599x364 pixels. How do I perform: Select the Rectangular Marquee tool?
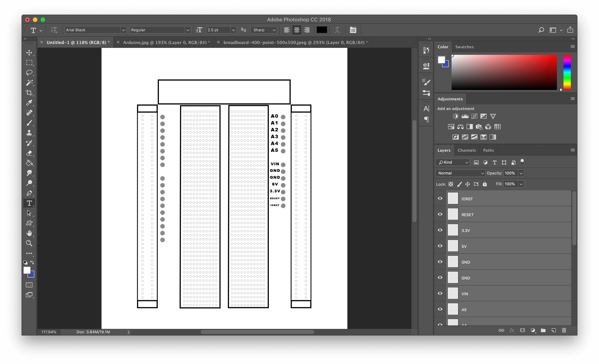click(29, 63)
